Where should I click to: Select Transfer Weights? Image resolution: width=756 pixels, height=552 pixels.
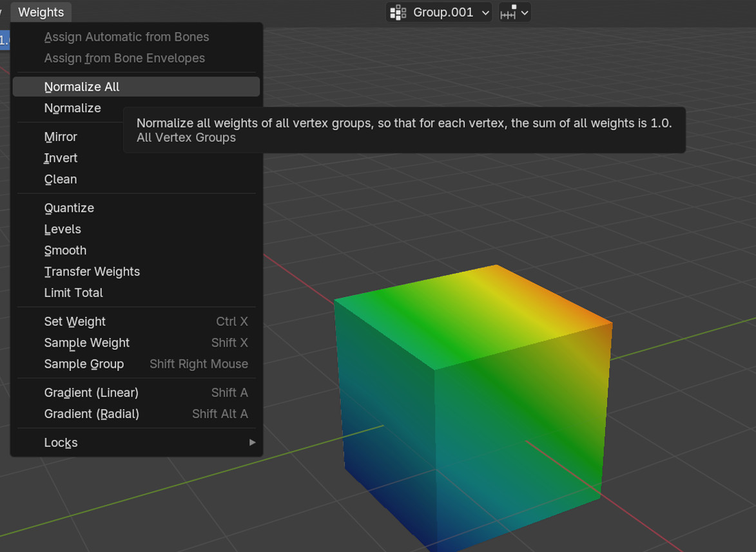pyautogui.click(x=136, y=272)
